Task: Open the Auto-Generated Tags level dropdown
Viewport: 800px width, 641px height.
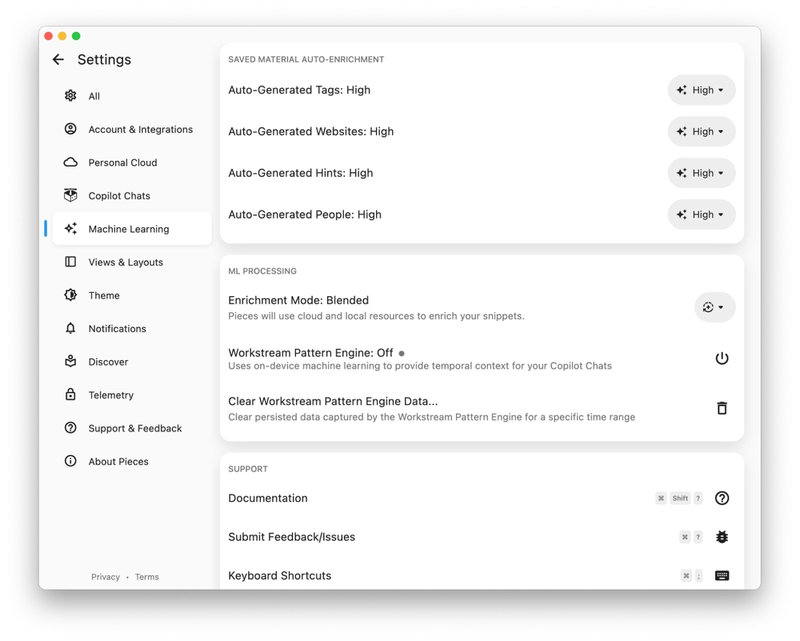Action: tap(701, 90)
